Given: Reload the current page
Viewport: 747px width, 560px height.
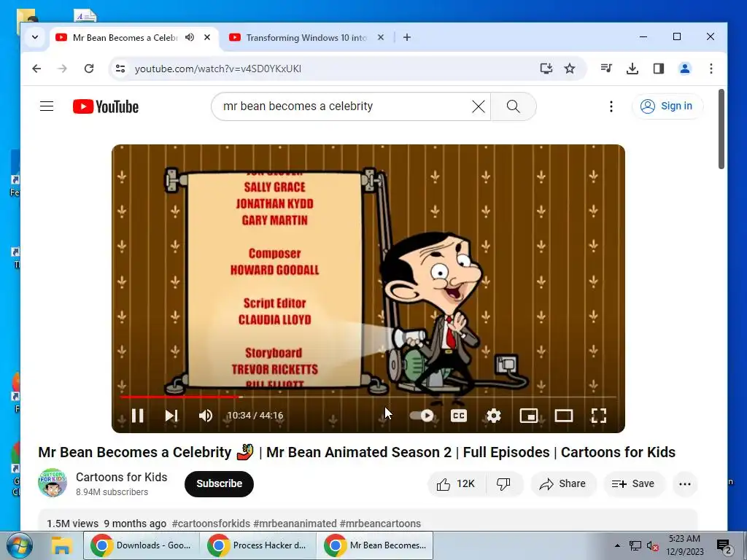Looking at the screenshot, I should point(88,69).
